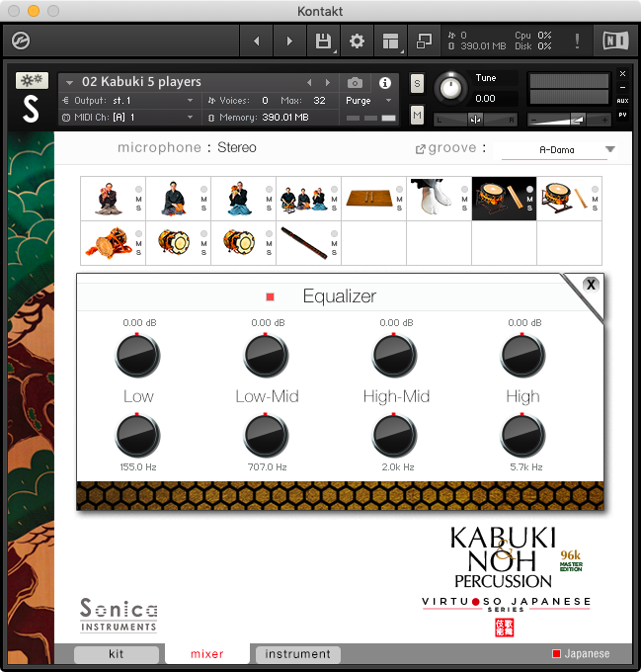Go to previous preset using toolbar left arrow

pos(256,41)
